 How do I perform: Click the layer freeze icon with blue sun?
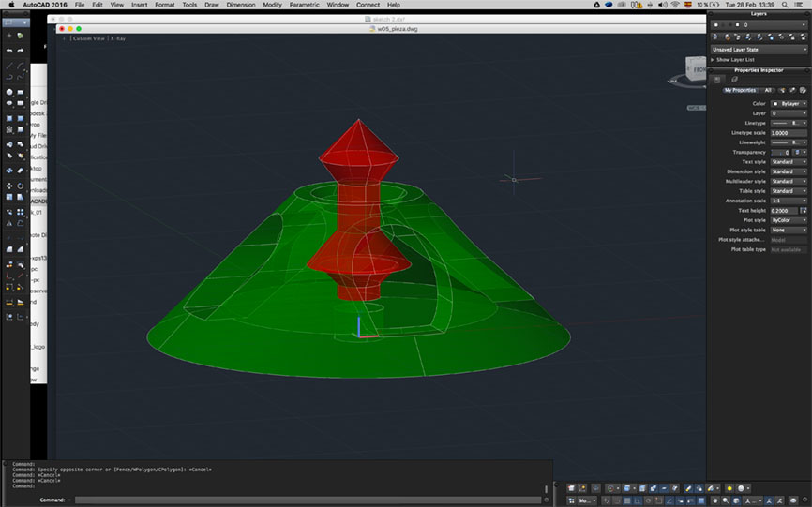771,37
